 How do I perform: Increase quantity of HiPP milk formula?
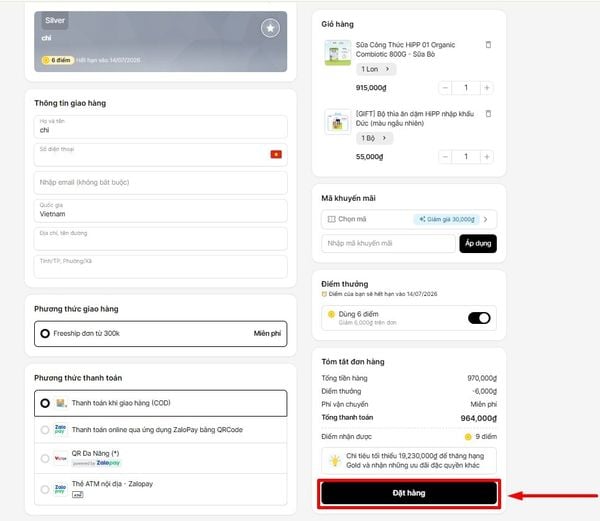(x=487, y=88)
